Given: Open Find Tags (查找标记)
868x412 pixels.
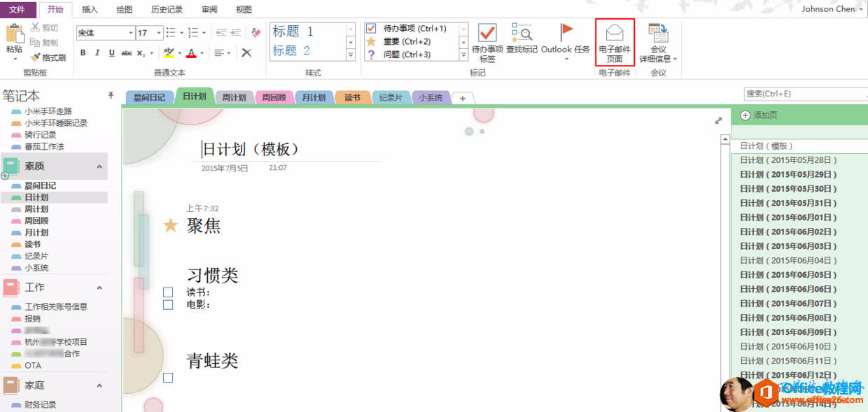Looking at the screenshot, I should click(522, 39).
